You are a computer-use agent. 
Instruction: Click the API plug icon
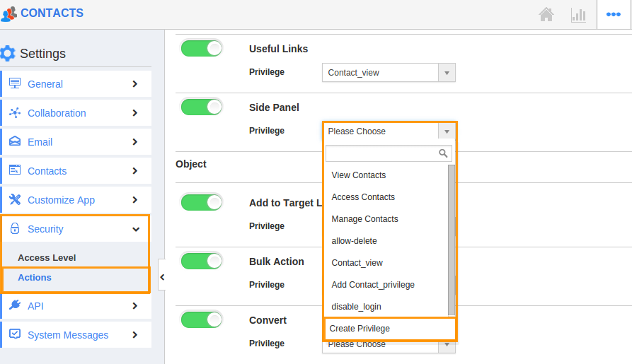click(15, 305)
